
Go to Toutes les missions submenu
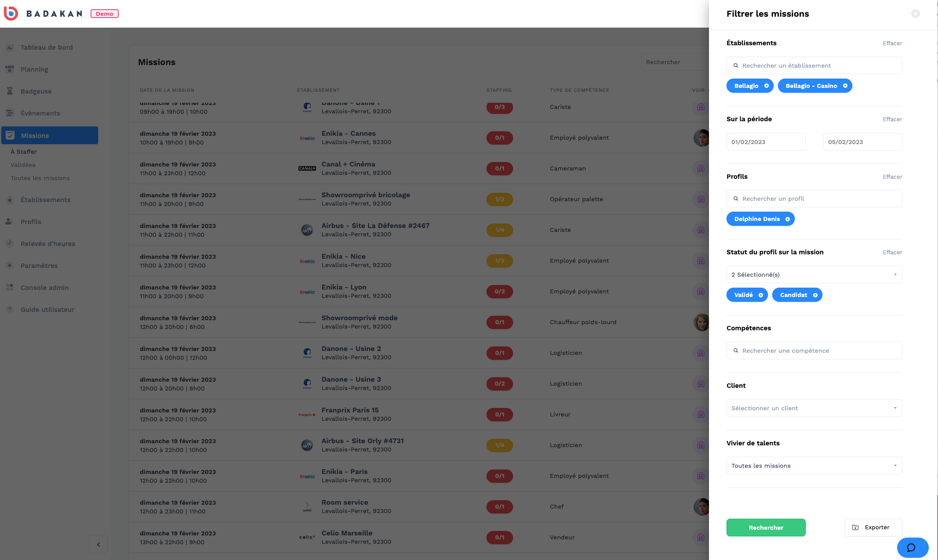40,178
